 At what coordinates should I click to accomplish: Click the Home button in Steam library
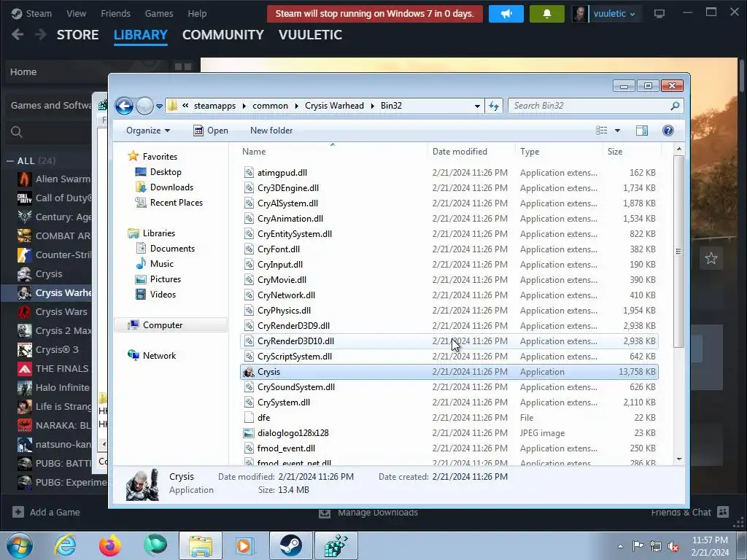(x=23, y=72)
